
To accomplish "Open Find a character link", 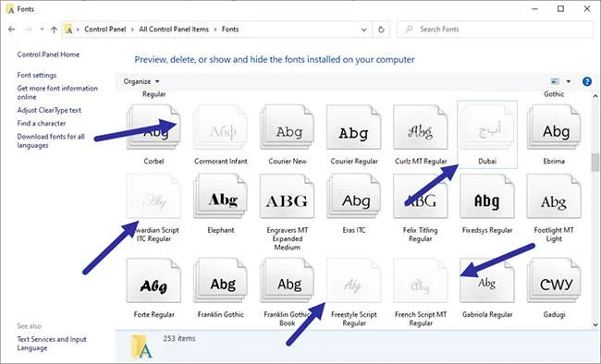I will [x=42, y=123].
